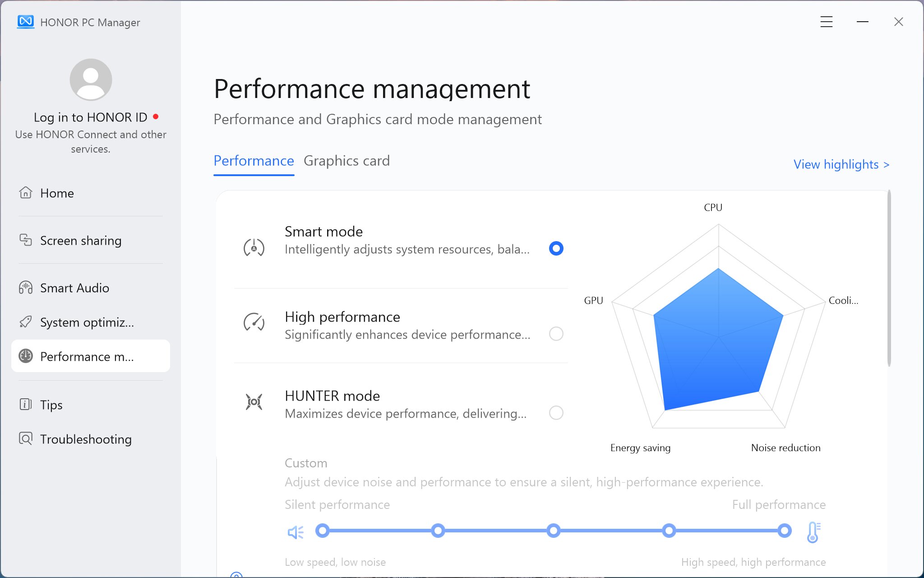
Task: Click the user avatar profile picture
Action: (91, 79)
